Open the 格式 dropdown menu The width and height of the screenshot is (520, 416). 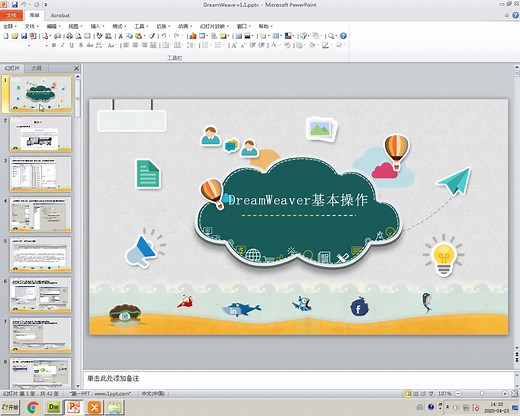(x=119, y=26)
